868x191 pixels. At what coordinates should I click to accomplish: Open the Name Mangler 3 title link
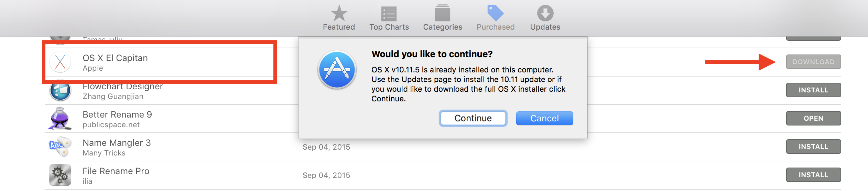point(117,143)
